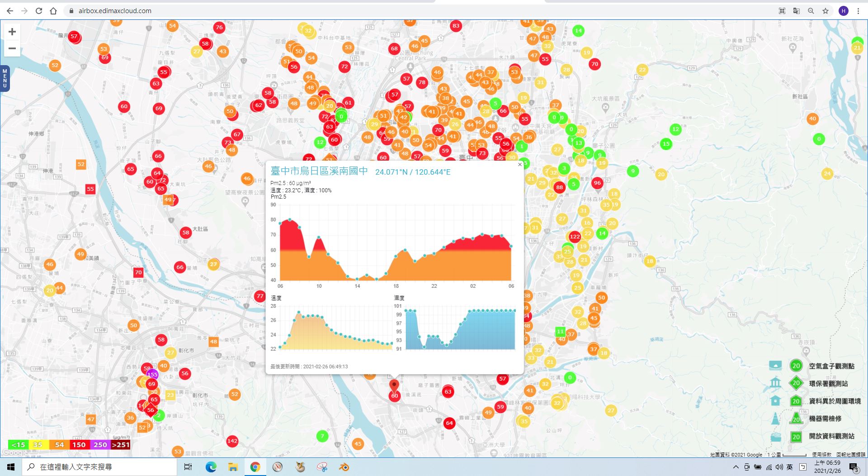Open the notification center with 3 alerts

point(854,467)
